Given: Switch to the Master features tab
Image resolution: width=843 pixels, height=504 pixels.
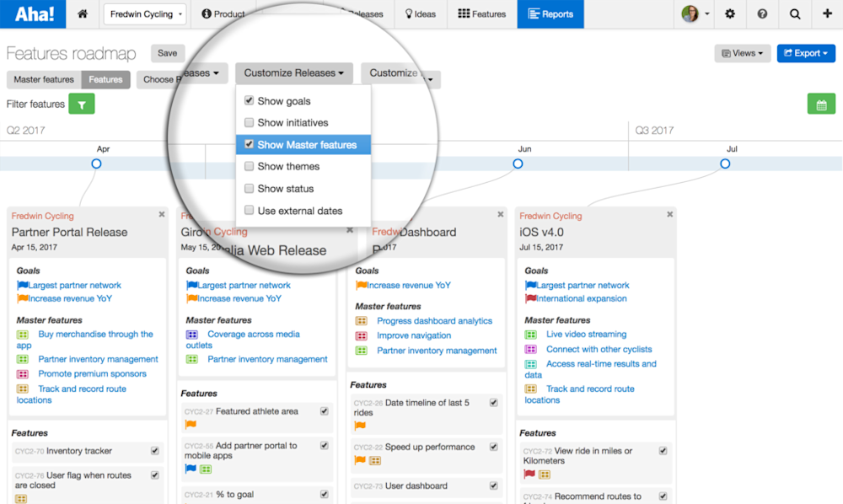Looking at the screenshot, I should pyautogui.click(x=43, y=79).
